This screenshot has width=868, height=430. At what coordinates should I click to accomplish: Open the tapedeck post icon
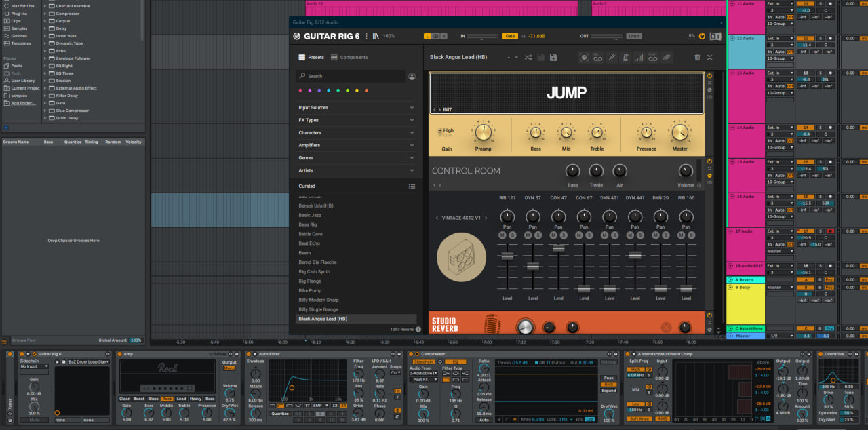click(x=652, y=58)
